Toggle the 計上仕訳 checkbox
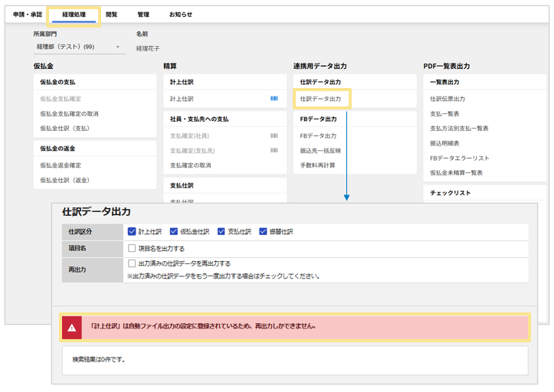The width and height of the screenshot is (554, 392). coord(132,231)
